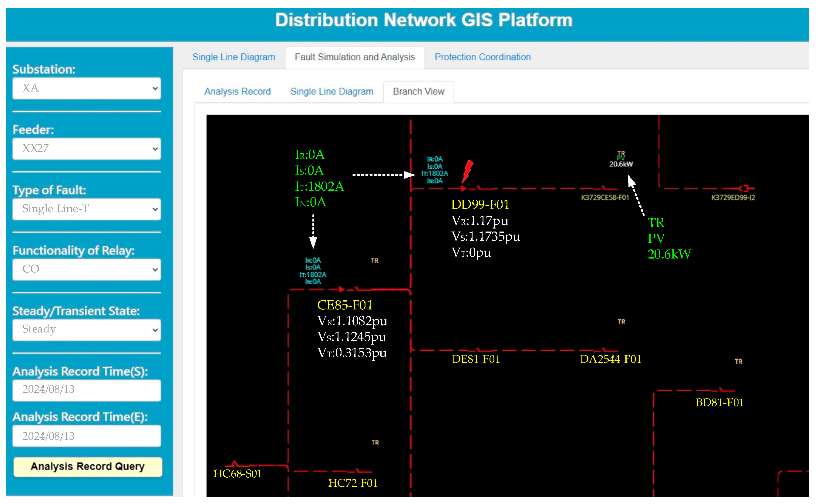Image resolution: width=818 pixels, height=504 pixels.
Task: Click the switch symbol at K3729ED99-I2
Action: (x=745, y=189)
